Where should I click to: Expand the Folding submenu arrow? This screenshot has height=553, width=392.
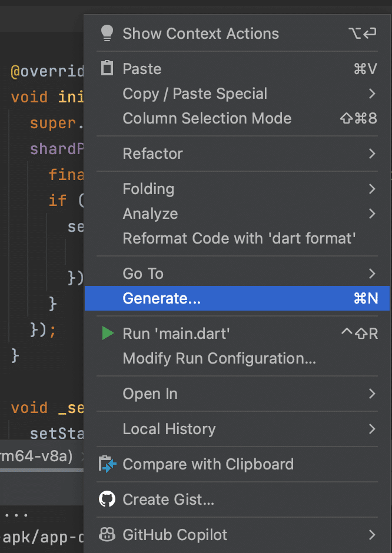372,189
